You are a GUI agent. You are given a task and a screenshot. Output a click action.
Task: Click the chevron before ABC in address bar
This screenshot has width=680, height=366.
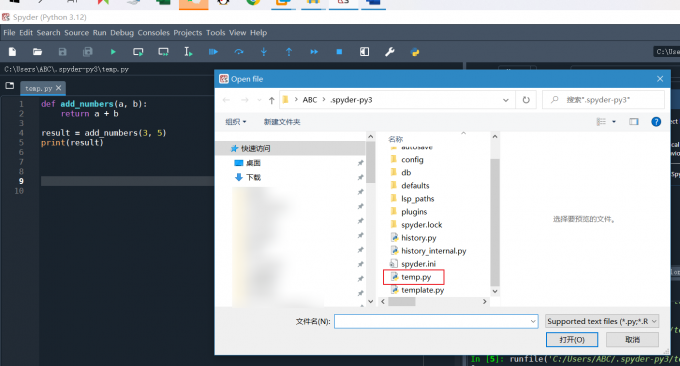[x=296, y=100]
